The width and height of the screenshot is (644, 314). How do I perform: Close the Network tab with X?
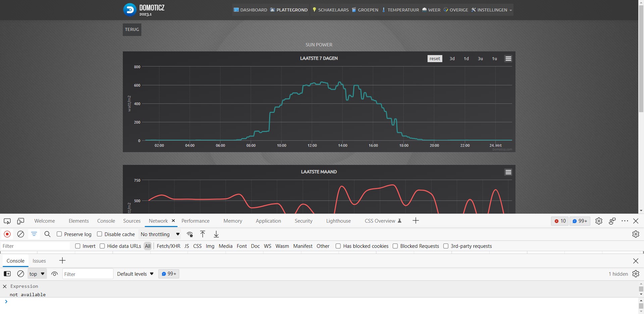173,221
